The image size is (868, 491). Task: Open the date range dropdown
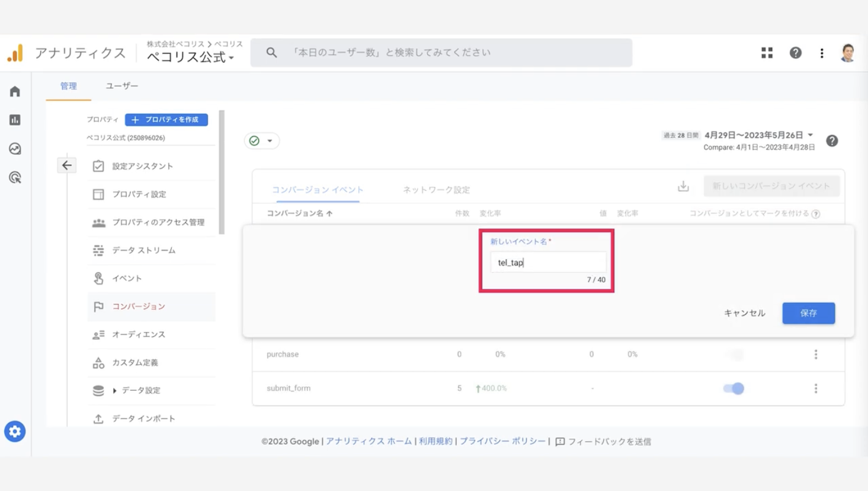click(759, 135)
